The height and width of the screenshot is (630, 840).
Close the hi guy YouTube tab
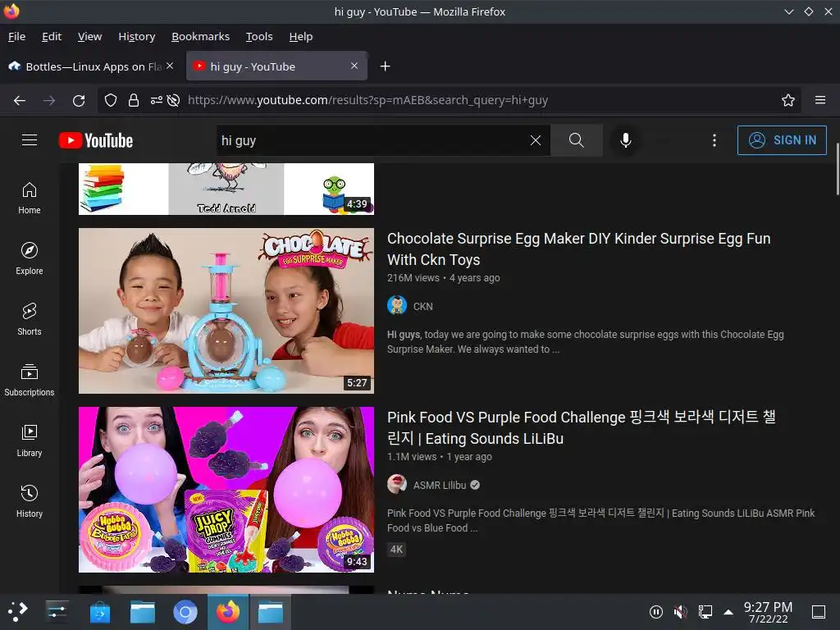pyautogui.click(x=354, y=66)
